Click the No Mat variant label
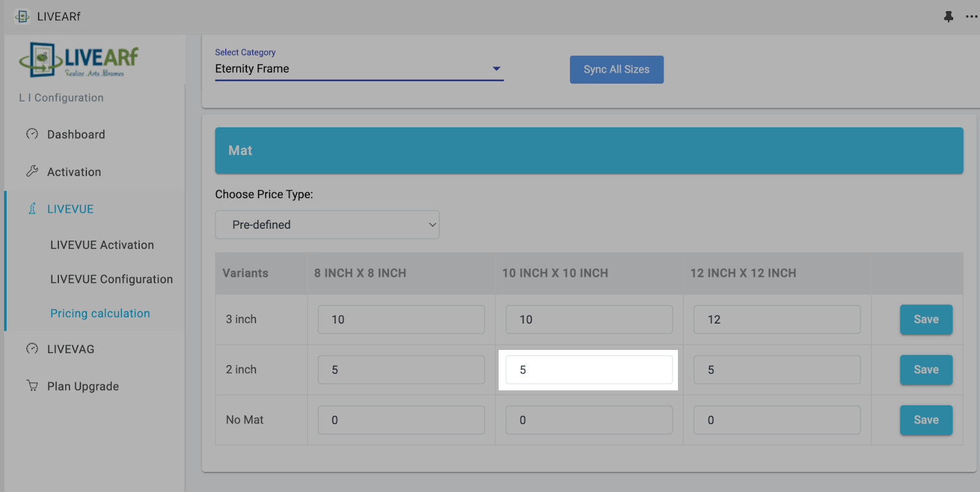The height and width of the screenshot is (492, 980). tap(244, 420)
